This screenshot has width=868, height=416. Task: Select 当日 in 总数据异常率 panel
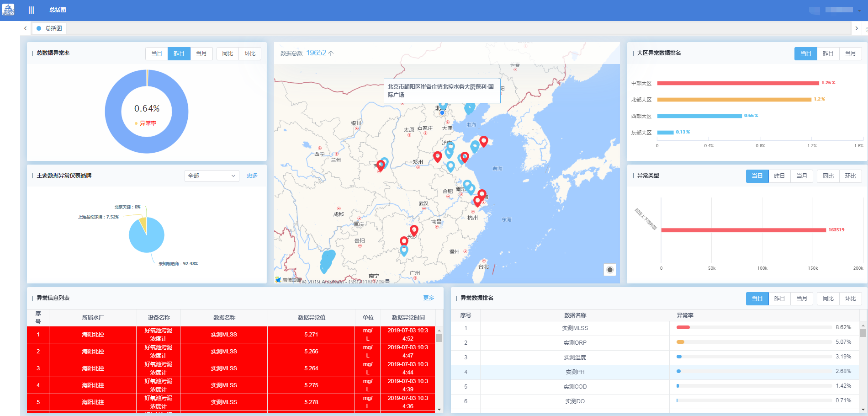pos(157,53)
